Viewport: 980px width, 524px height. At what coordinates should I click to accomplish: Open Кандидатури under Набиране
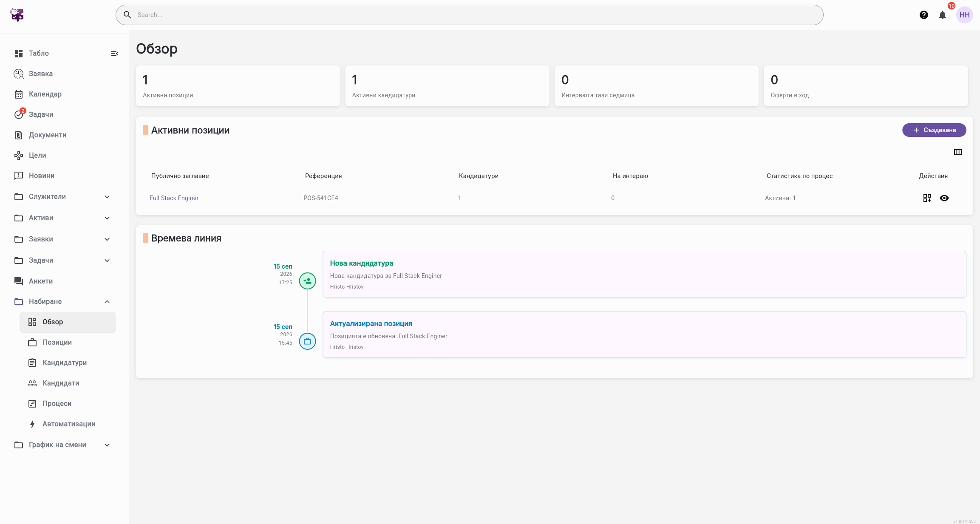click(68, 363)
